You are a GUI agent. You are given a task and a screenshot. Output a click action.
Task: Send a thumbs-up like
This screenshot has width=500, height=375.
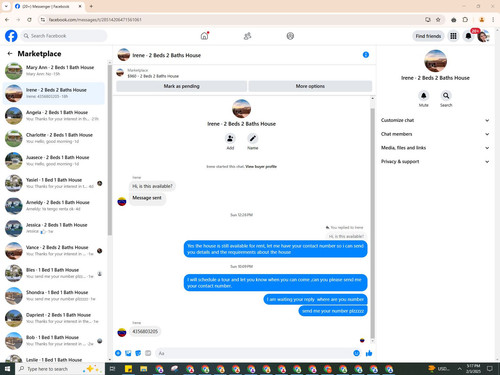pyautogui.click(x=369, y=353)
